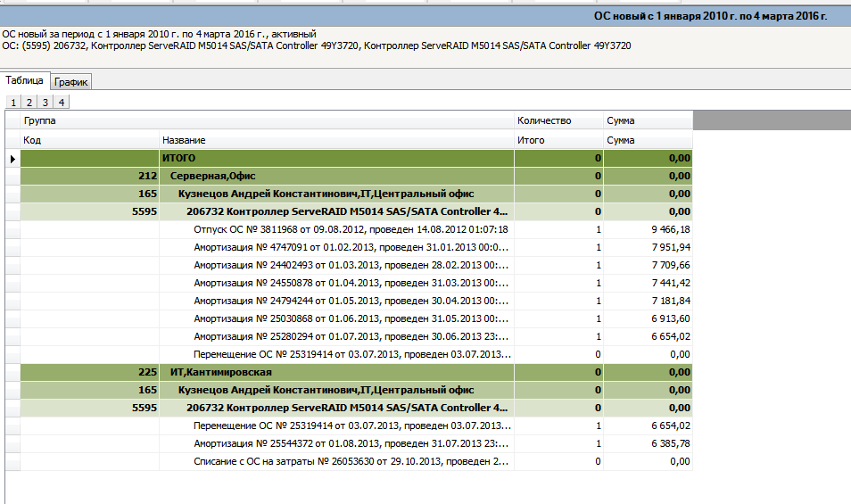Click the Количество column header
This screenshot has height=504, width=851.
tap(558, 120)
